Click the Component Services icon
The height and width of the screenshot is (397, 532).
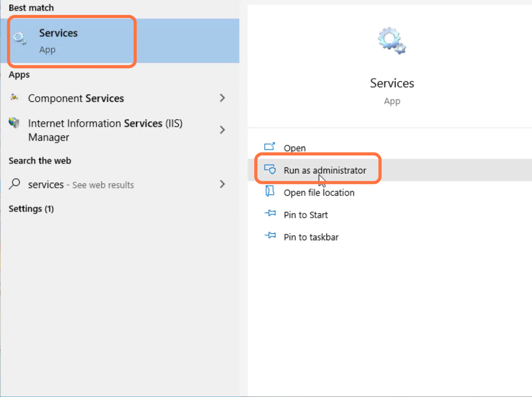pos(14,97)
